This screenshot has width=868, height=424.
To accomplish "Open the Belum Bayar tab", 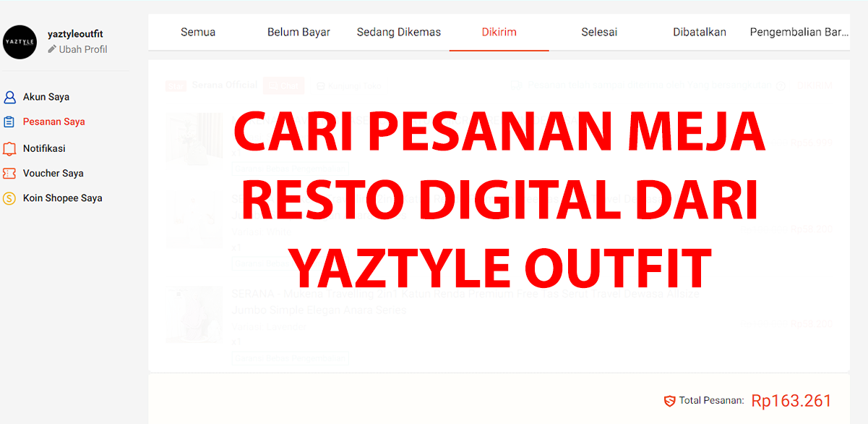I will click(298, 32).
